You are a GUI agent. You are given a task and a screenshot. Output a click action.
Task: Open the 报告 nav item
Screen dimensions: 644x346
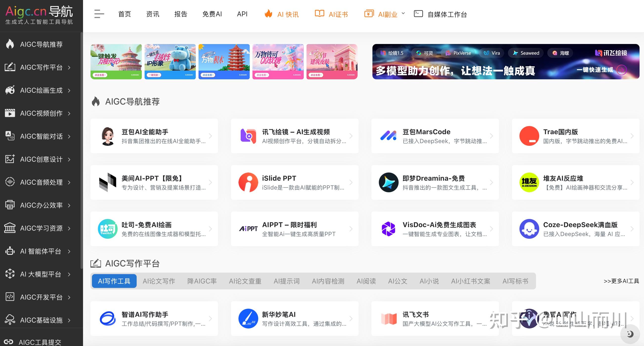tap(181, 14)
